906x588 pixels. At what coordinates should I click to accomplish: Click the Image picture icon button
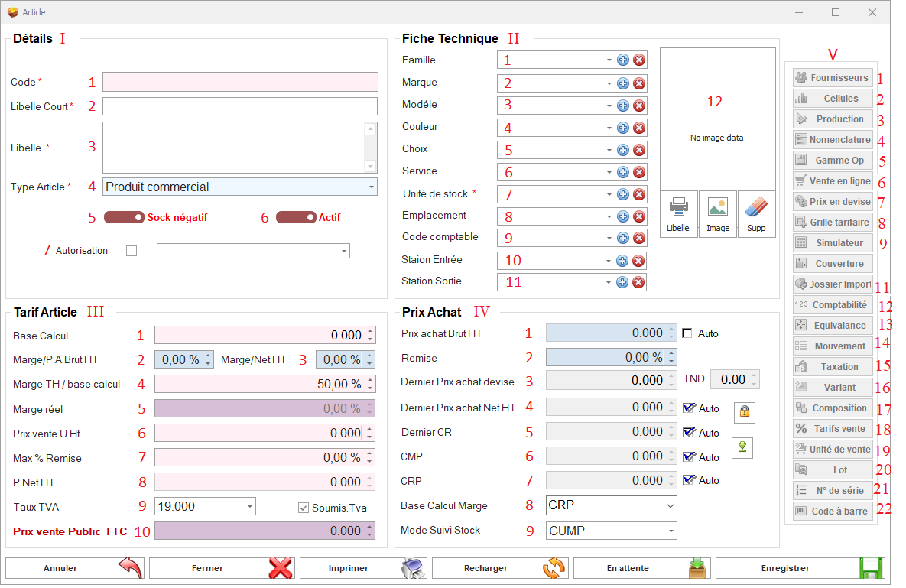[718, 214]
